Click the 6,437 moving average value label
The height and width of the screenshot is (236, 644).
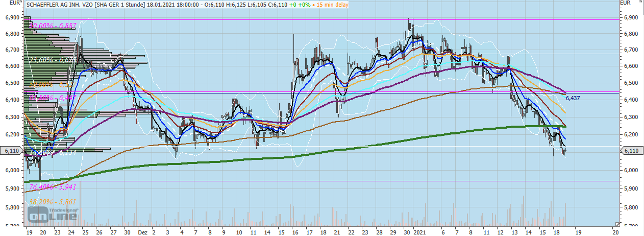(574, 98)
